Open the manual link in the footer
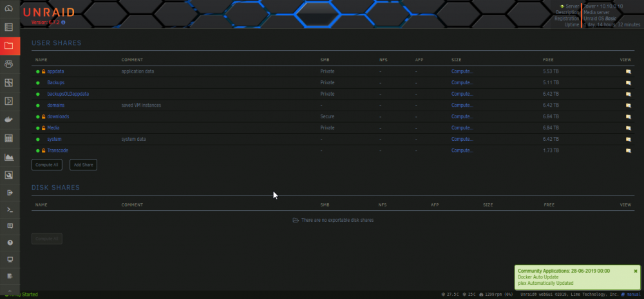 pyautogui.click(x=632, y=294)
